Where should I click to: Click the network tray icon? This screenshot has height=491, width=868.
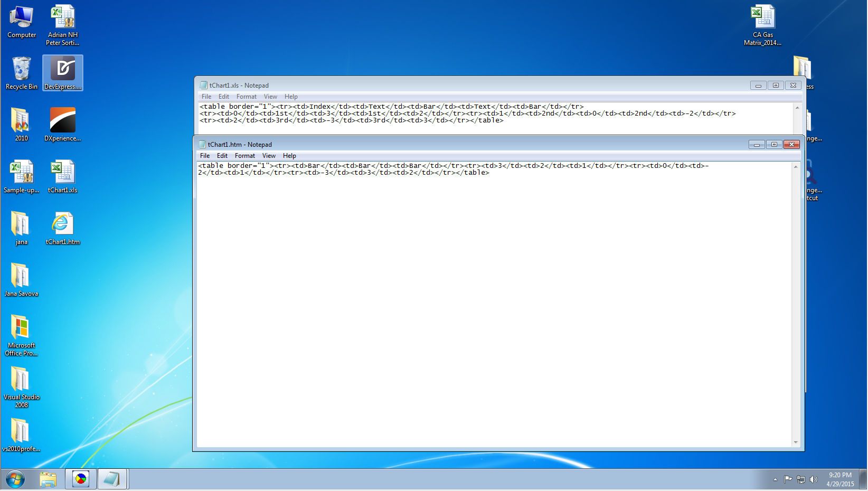tap(801, 479)
